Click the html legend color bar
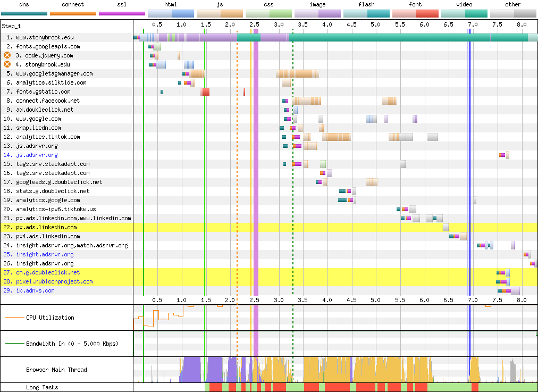Image resolution: width=538 pixels, height=392 pixels. [x=171, y=14]
